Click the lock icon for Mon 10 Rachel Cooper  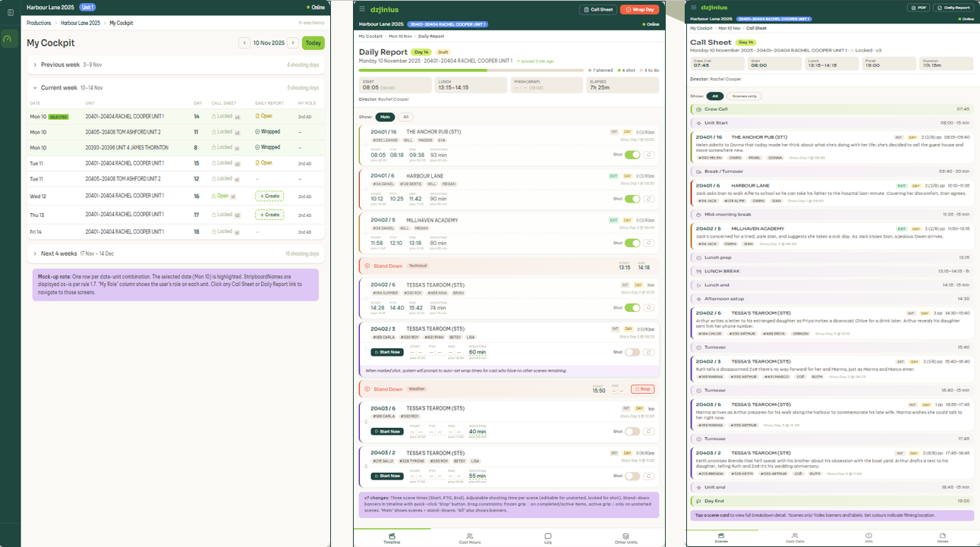coord(213,117)
